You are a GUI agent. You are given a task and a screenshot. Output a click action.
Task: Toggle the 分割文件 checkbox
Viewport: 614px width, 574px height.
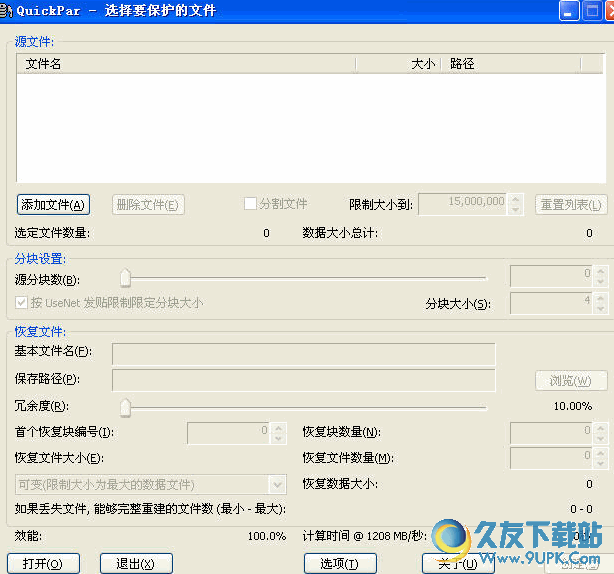[x=250, y=204]
